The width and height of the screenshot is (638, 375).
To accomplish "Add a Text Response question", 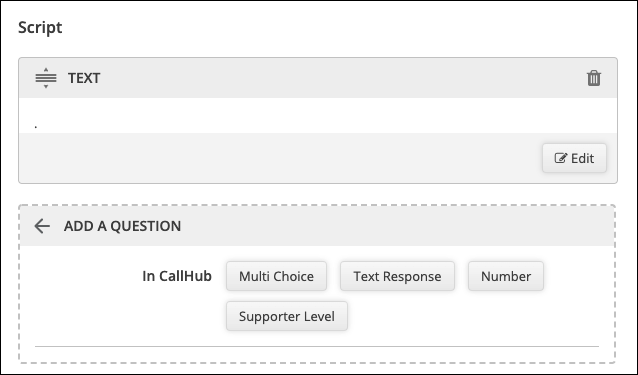I will (397, 276).
